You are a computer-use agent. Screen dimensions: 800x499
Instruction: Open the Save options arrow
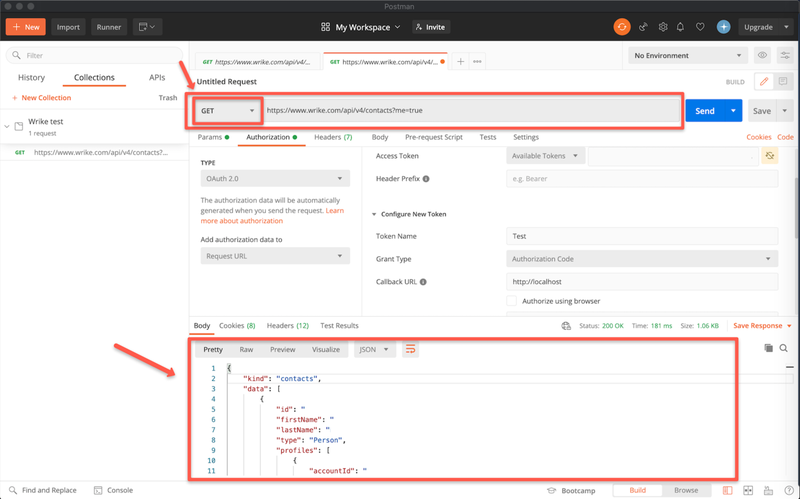point(785,111)
